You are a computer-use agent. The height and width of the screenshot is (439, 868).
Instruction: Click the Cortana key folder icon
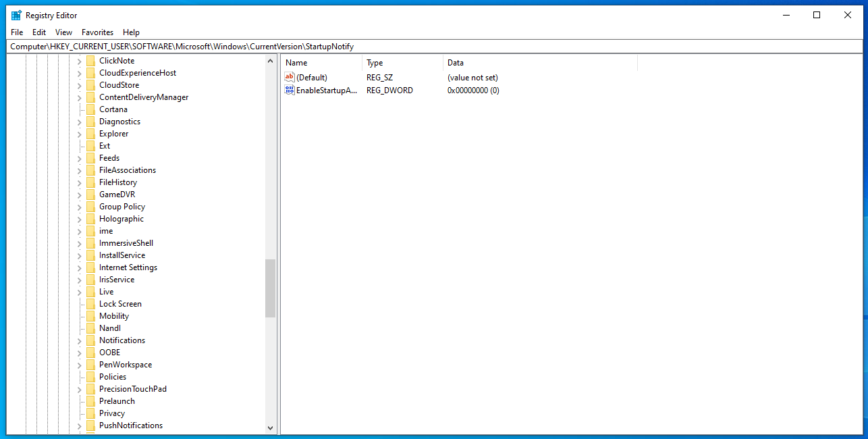pyautogui.click(x=90, y=109)
